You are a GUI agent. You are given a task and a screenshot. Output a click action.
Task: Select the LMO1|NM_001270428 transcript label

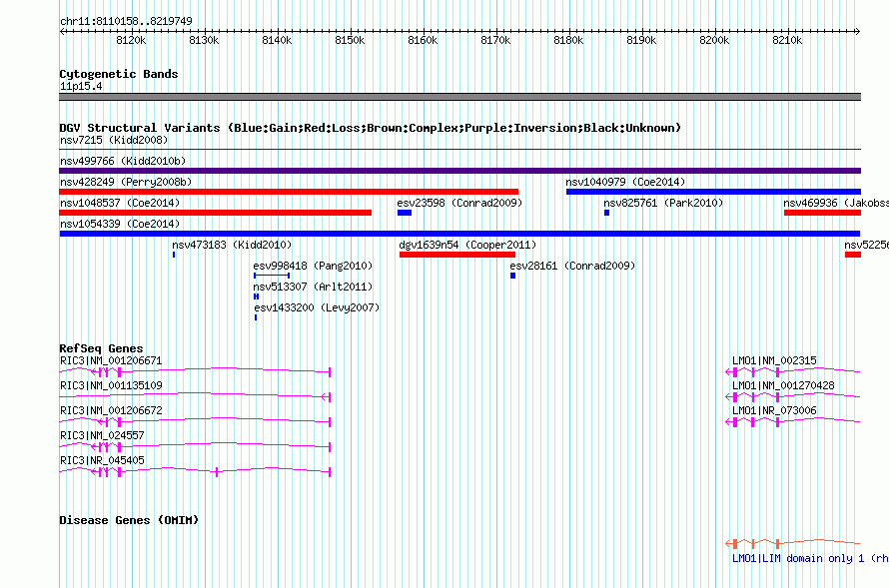(783, 385)
